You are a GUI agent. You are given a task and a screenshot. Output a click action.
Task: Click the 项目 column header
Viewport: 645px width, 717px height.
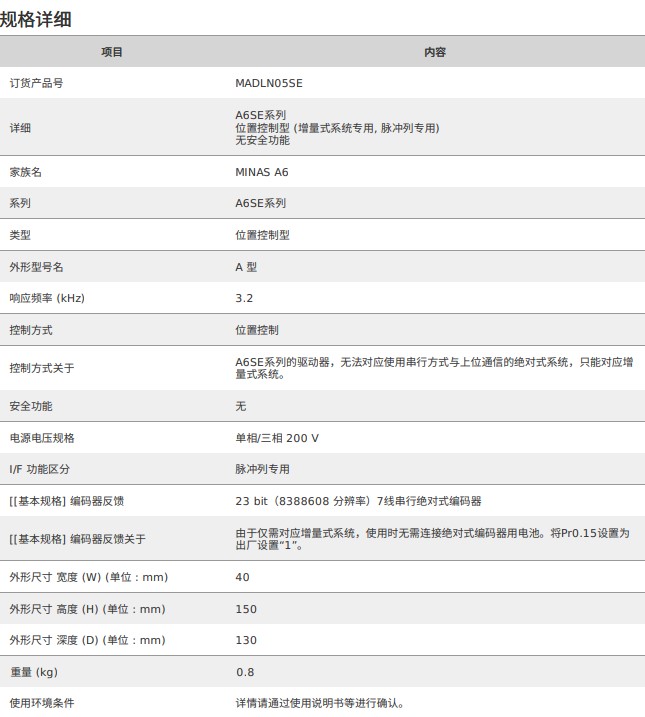coord(112,52)
